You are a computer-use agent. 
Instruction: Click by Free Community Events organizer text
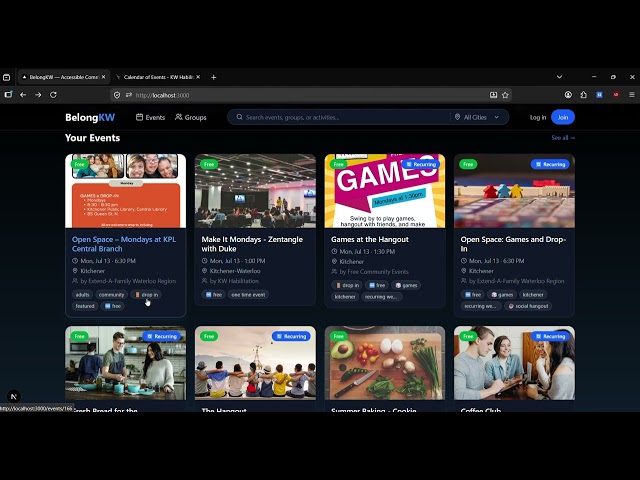coord(374,272)
